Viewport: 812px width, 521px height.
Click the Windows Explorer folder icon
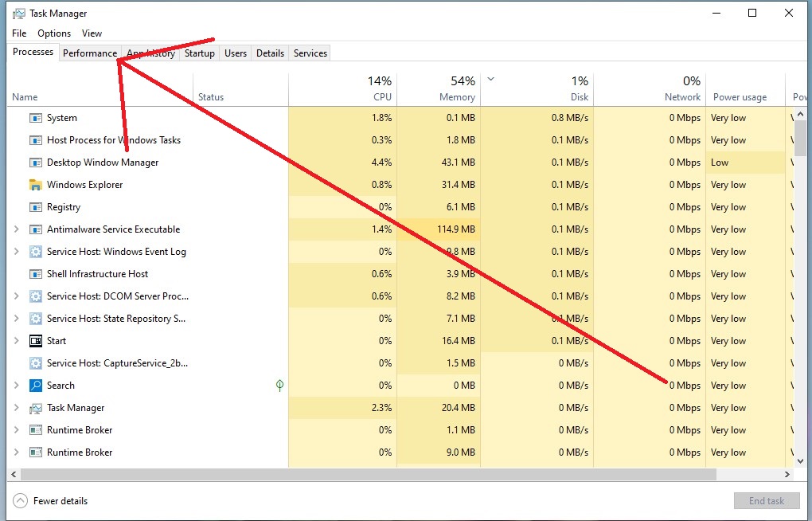(x=35, y=185)
